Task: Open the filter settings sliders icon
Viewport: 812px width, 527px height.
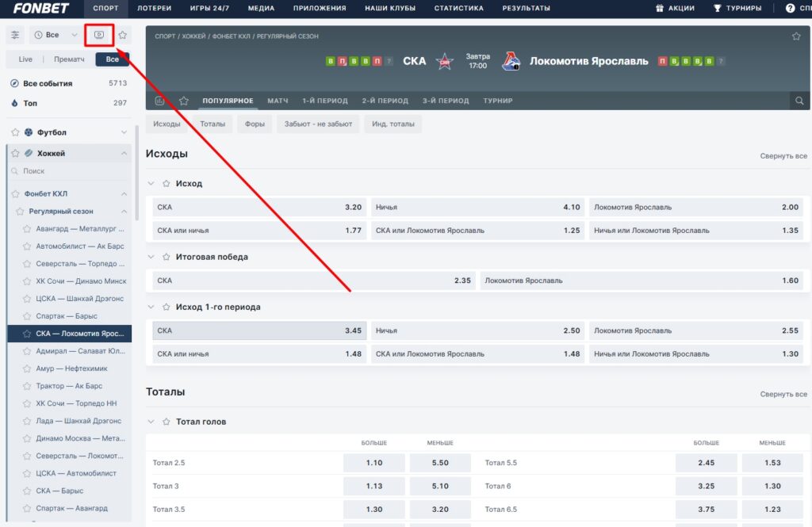Action: coord(15,35)
